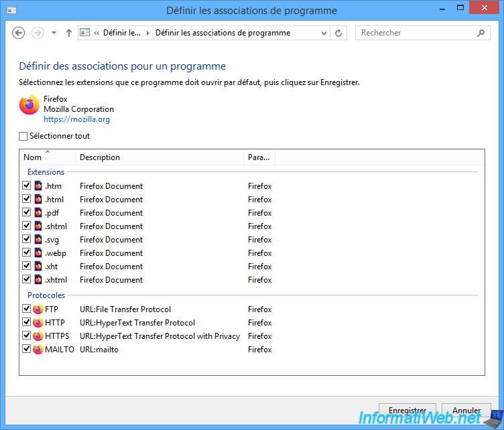Click the Annuler button
This screenshot has width=504, height=430.
(466, 410)
